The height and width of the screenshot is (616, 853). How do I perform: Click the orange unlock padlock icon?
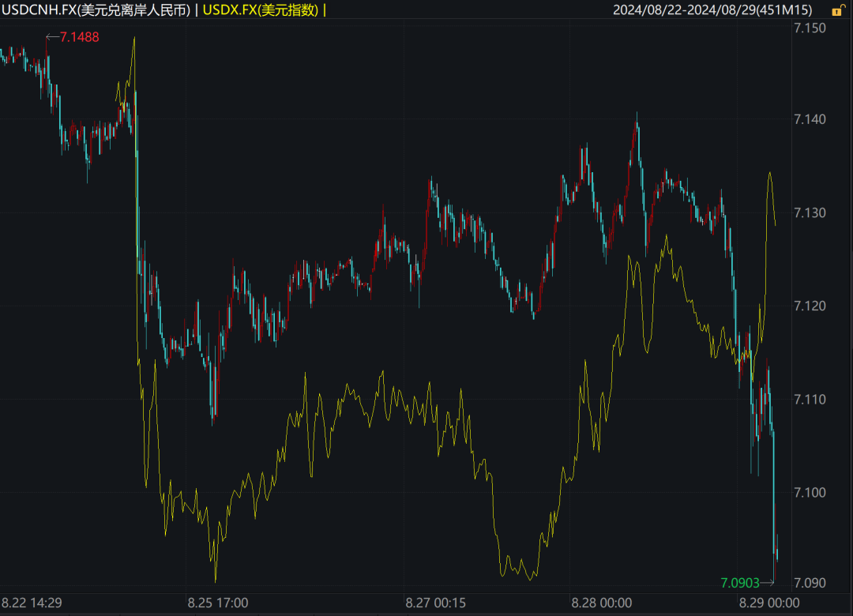(837, 10)
